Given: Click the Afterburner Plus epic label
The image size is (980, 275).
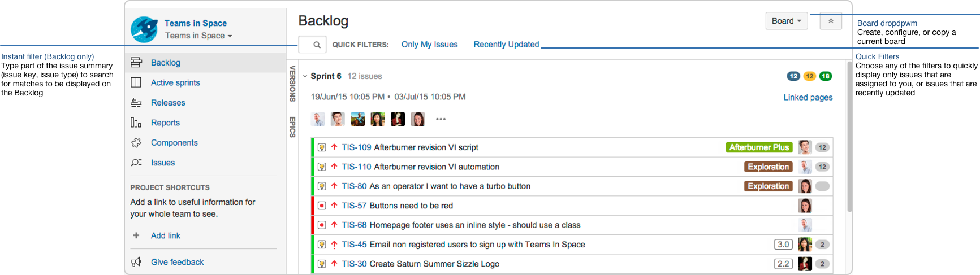Looking at the screenshot, I should 759,147.
